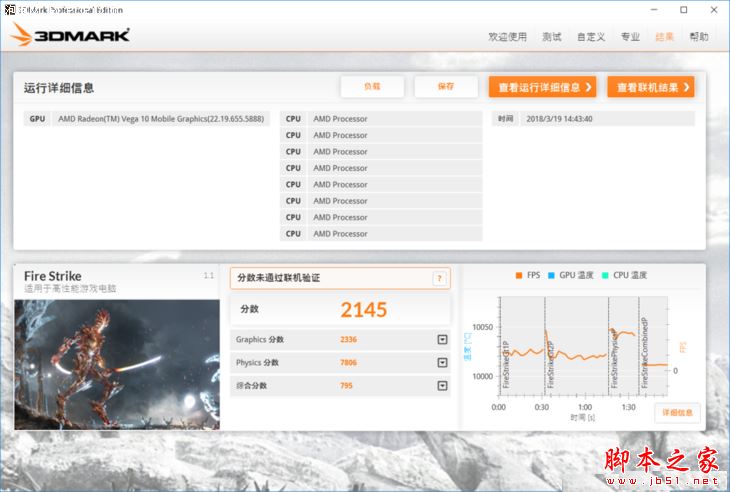Click 查看联机结果 orange button
Viewport: 730px width, 492px height.
(651, 87)
